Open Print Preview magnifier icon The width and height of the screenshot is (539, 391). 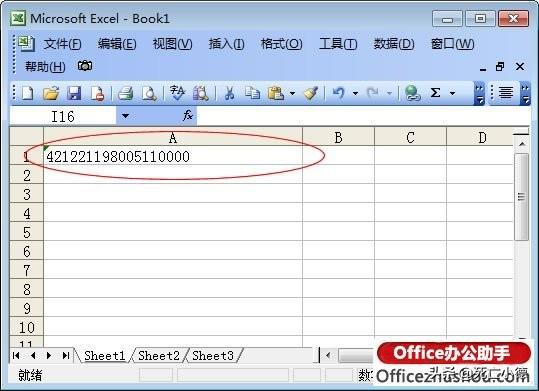coord(149,93)
